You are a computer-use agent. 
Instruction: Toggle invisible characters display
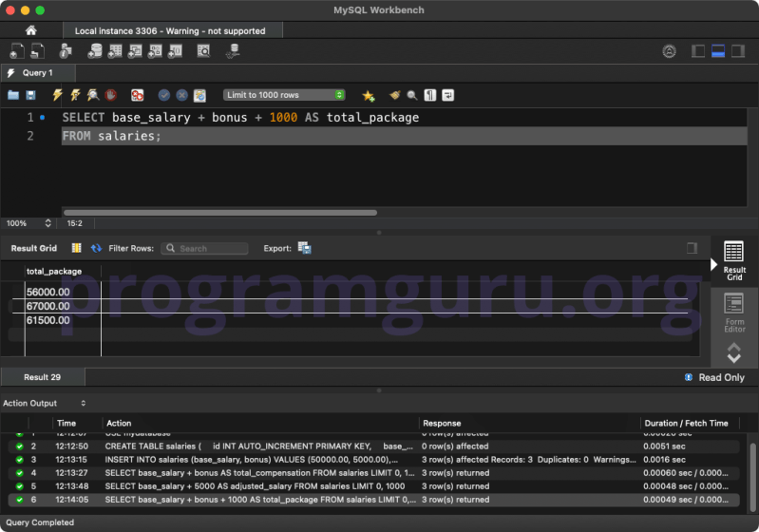[429, 95]
